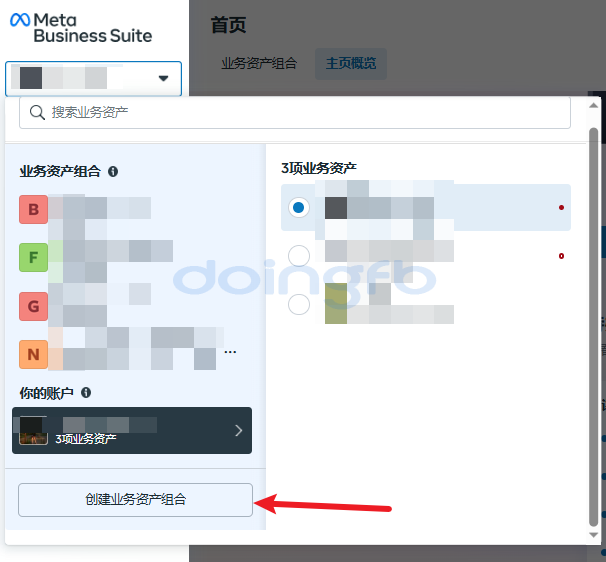Select the second business asset radio button
Viewport: 606px width, 562px height.
click(x=298, y=257)
